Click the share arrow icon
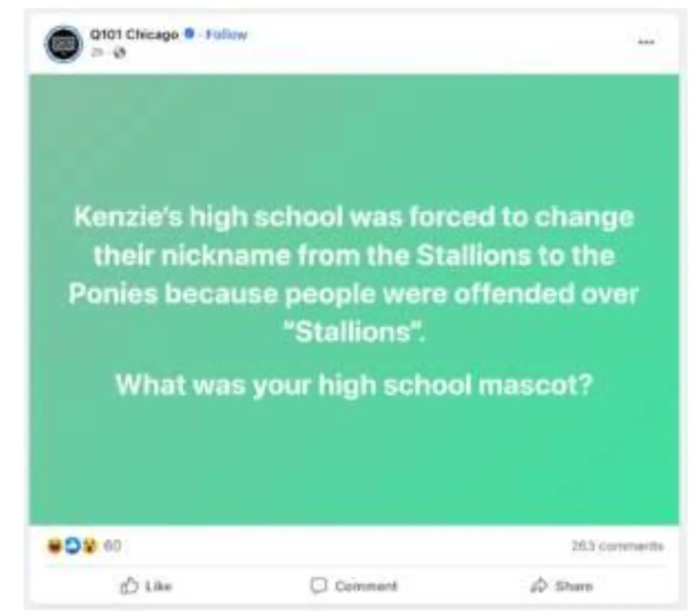The height and width of the screenshot is (614, 700). (539, 585)
